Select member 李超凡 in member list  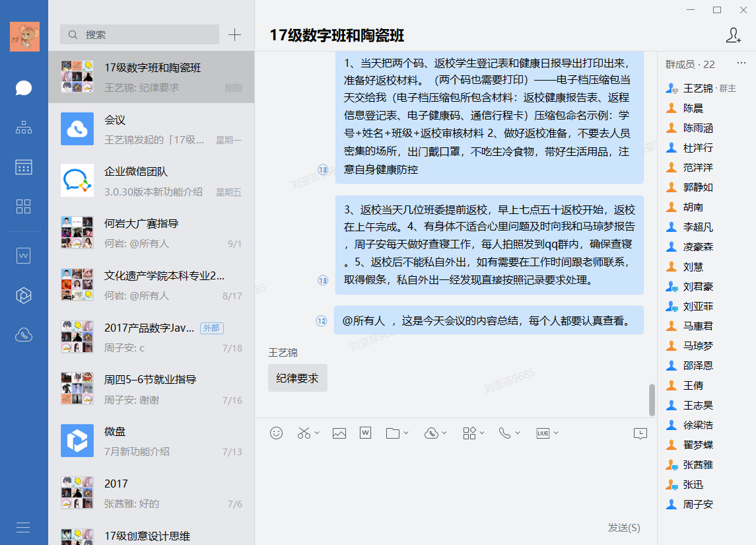click(x=706, y=227)
